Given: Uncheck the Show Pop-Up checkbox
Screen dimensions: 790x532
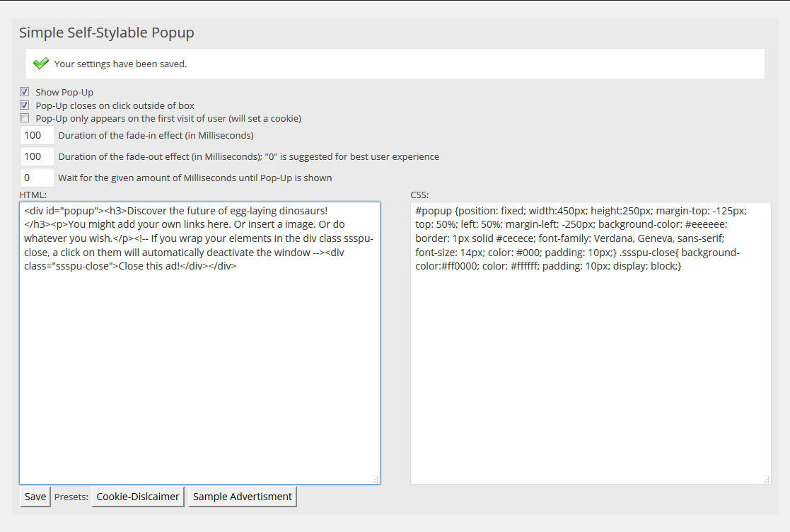Looking at the screenshot, I should tap(24, 92).
